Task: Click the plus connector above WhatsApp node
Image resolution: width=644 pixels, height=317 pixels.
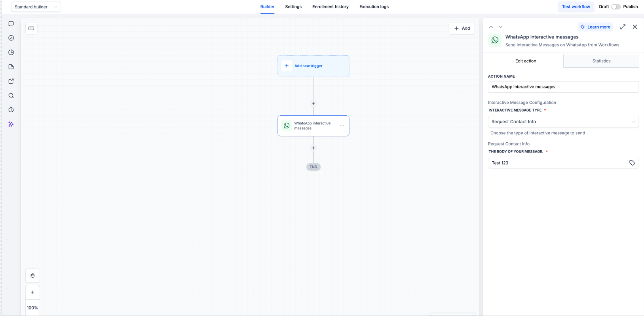Action: [x=313, y=103]
